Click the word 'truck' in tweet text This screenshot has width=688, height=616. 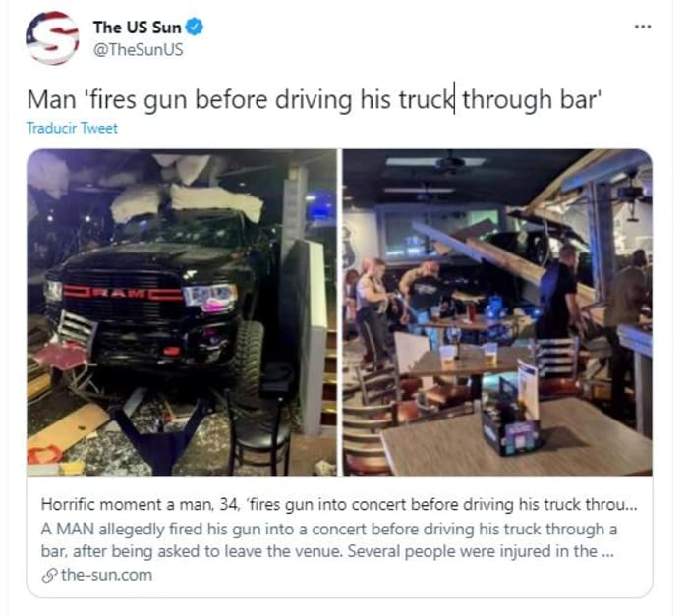(425, 99)
